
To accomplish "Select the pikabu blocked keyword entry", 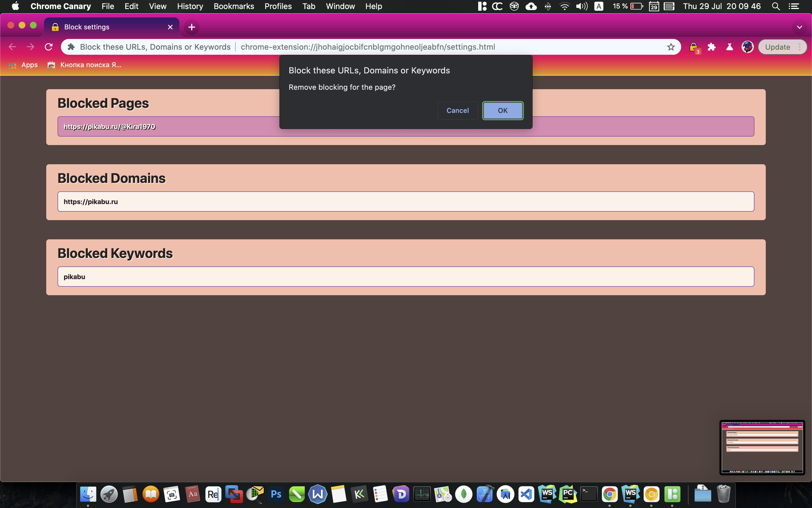I will [406, 276].
